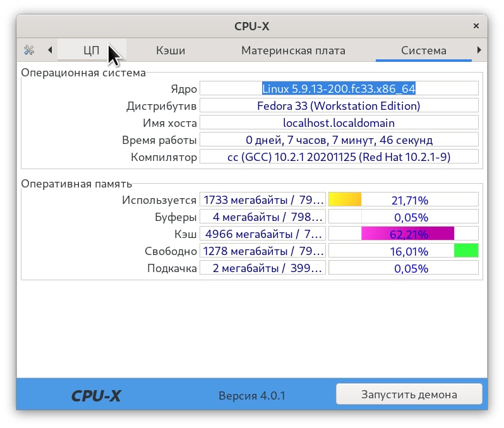Click the 16,01% free memory bar
The image size is (504, 428).
[404, 251]
